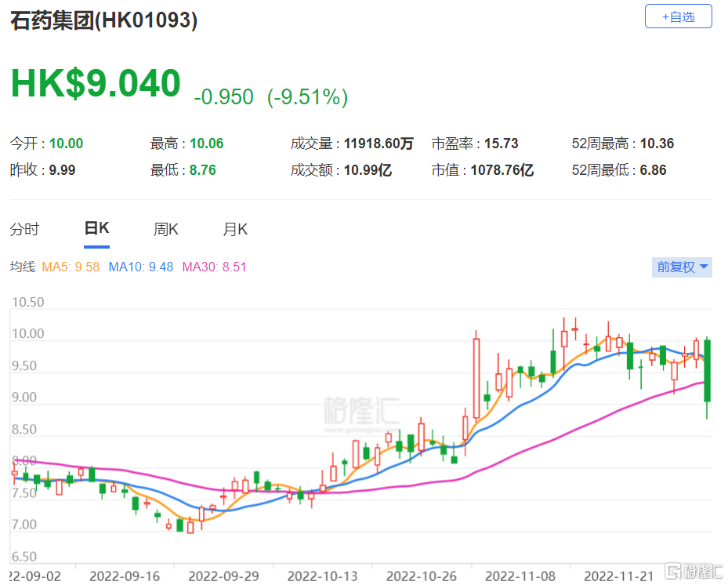The image size is (728, 585).
Task: Click the percent change (-9.51%)
Action: [x=307, y=97]
